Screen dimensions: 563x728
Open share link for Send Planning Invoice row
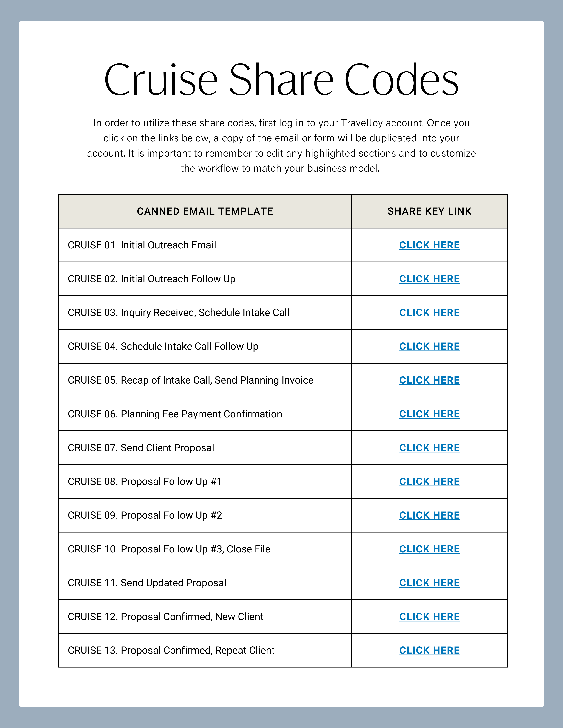pos(429,380)
